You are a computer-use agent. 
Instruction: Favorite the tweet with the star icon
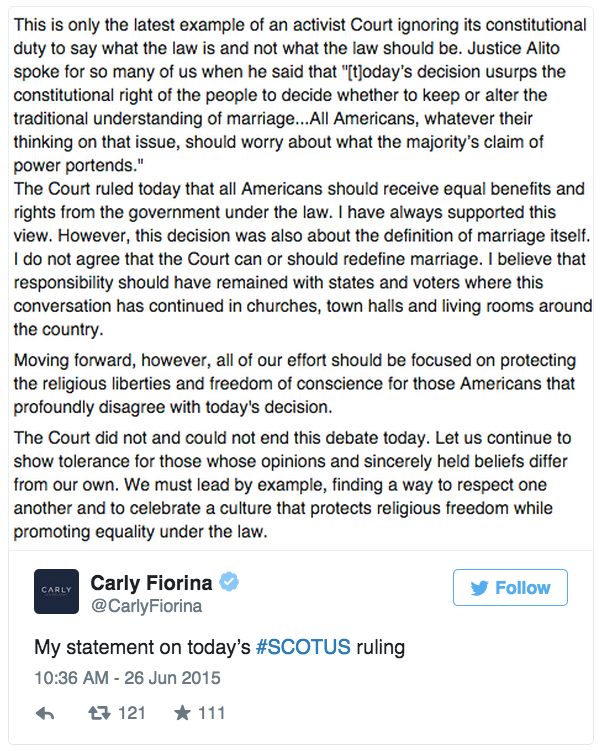(x=182, y=713)
